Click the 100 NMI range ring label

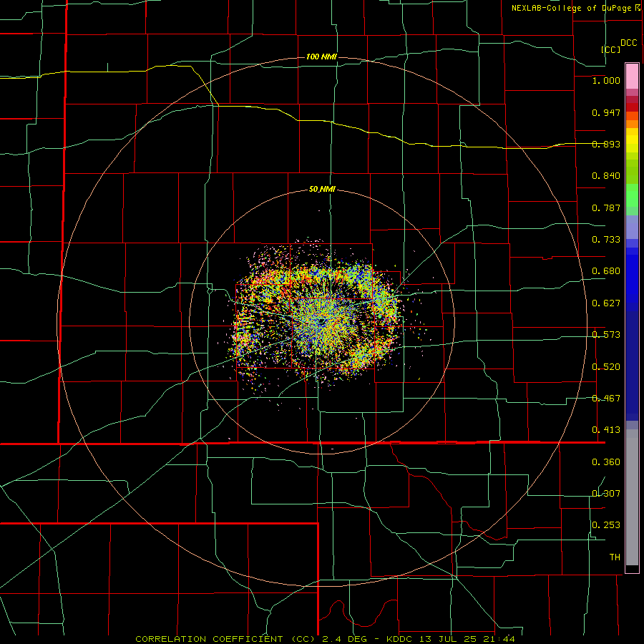pos(321,57)
